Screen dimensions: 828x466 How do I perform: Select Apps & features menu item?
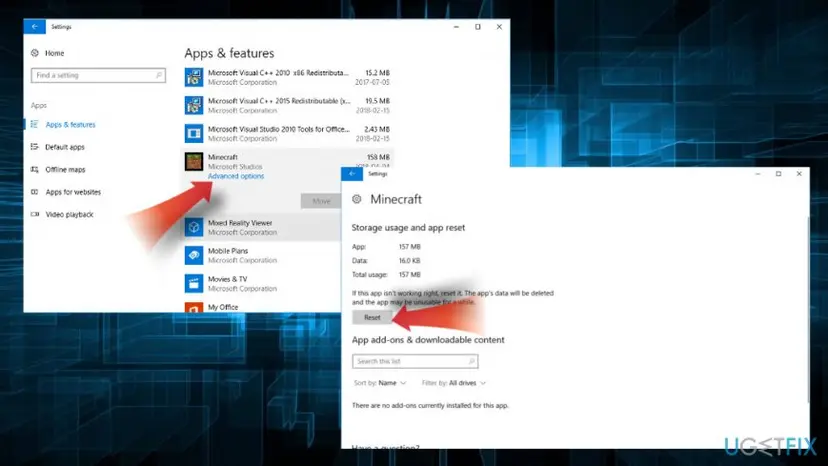tap(70, 125)
